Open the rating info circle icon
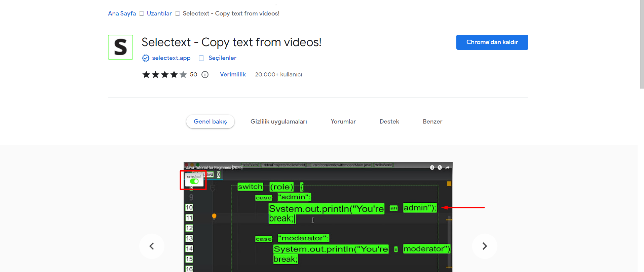Image resolution: width=644 pixels, height=272 pixels. (x=205, y=75)
